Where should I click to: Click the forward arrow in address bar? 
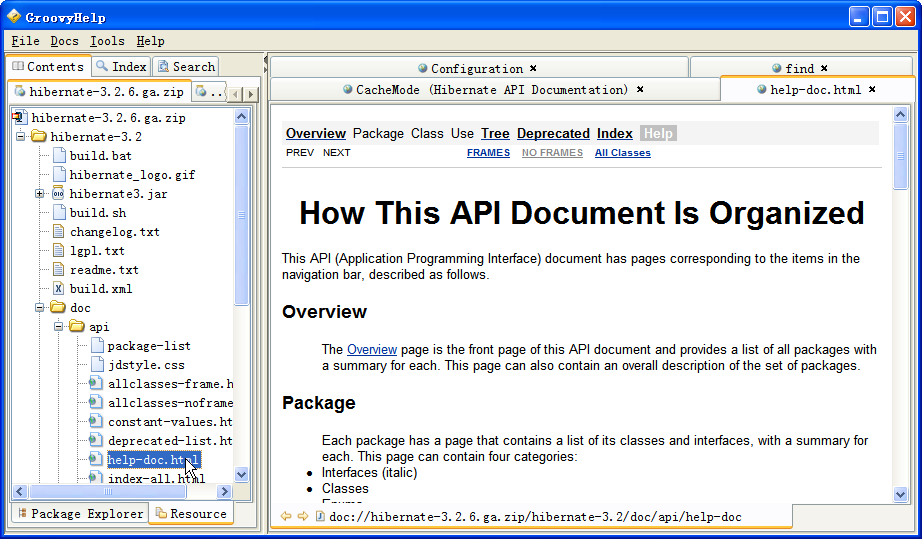point(302,517)
